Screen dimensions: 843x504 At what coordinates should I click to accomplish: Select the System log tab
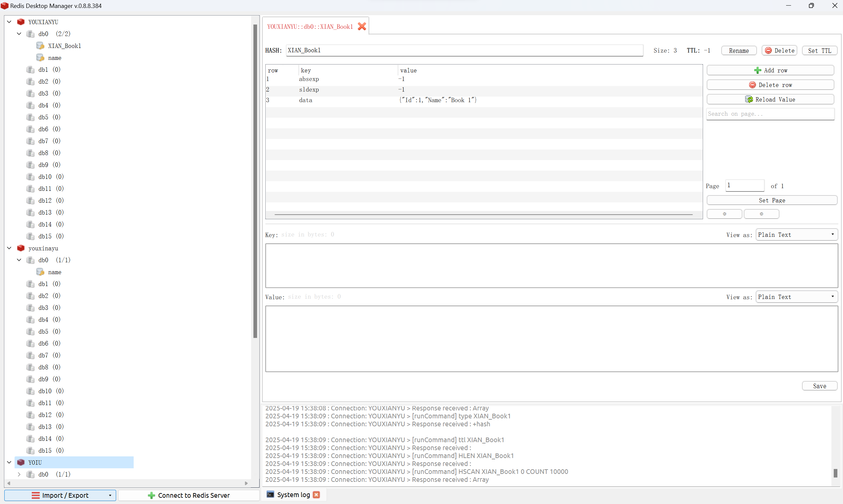[x=293, y=494]
